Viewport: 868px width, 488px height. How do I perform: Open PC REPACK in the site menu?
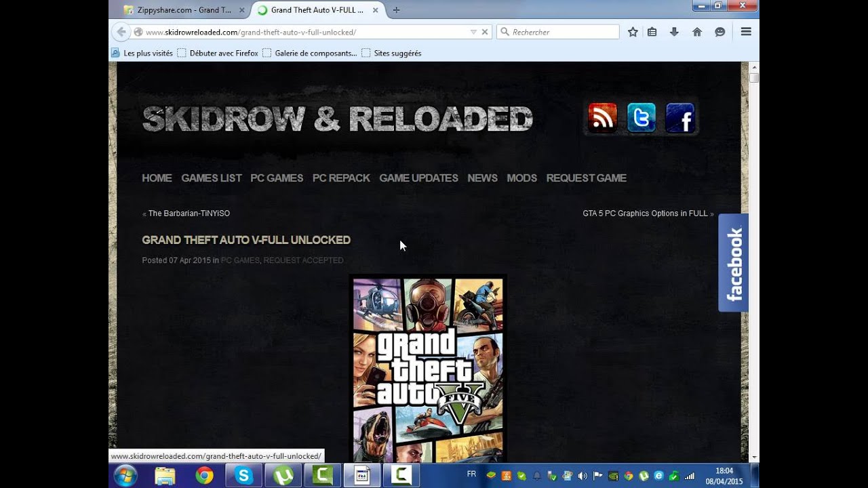click(x=341, y=178)
